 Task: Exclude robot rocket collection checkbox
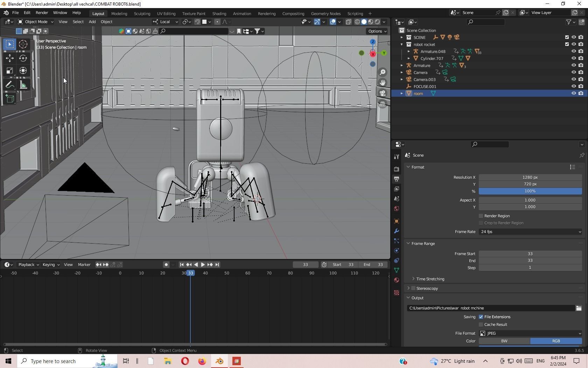(567, 44)
